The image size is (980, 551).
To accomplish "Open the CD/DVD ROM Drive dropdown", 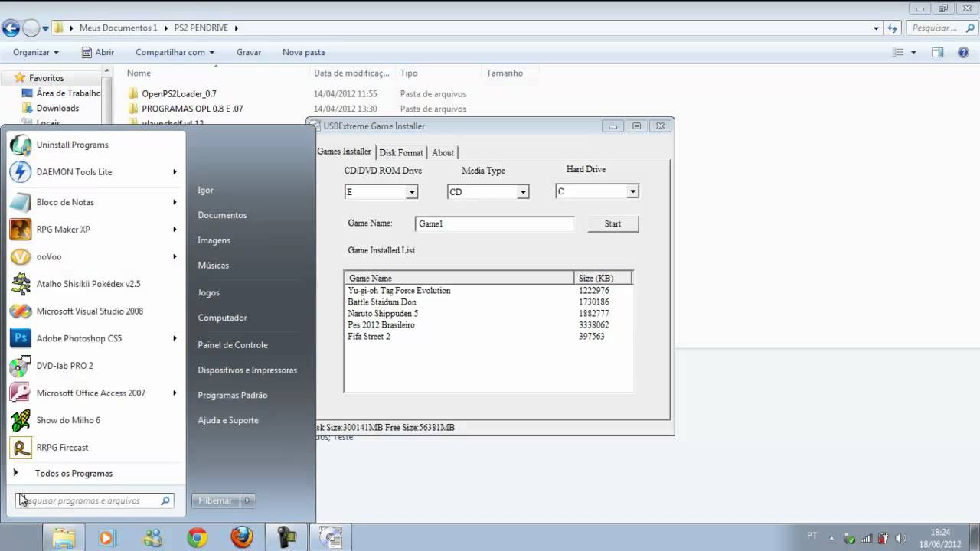I will tap(411, 192).
